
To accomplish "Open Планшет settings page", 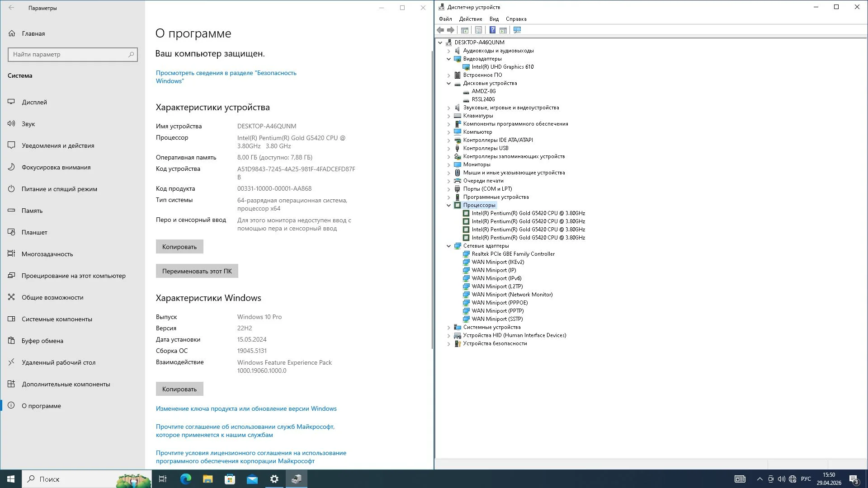I will [x=72, y=232].
